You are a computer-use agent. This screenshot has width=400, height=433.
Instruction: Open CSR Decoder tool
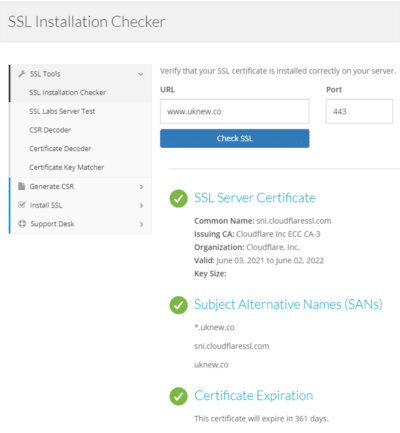50,130
